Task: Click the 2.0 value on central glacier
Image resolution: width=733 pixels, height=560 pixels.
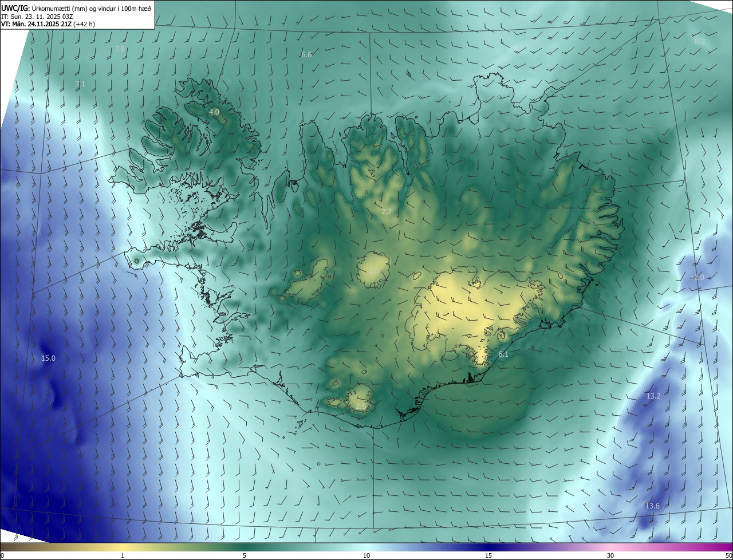Action: [373, 270]
